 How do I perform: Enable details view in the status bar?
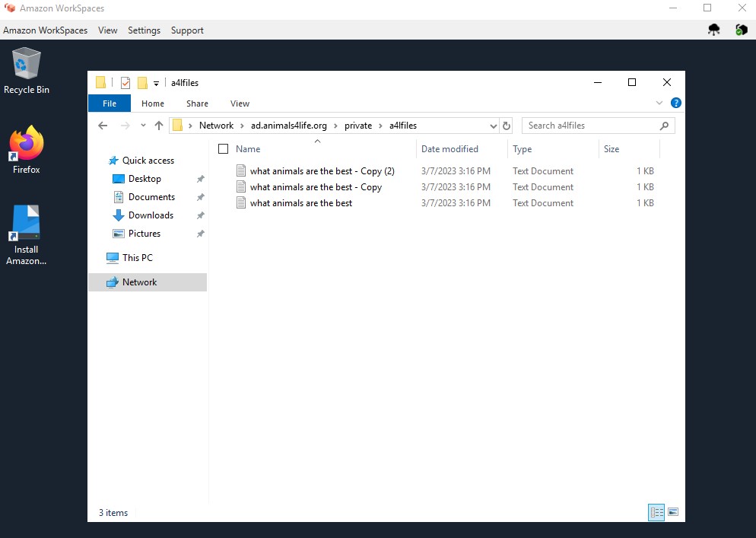pos(656,512)
